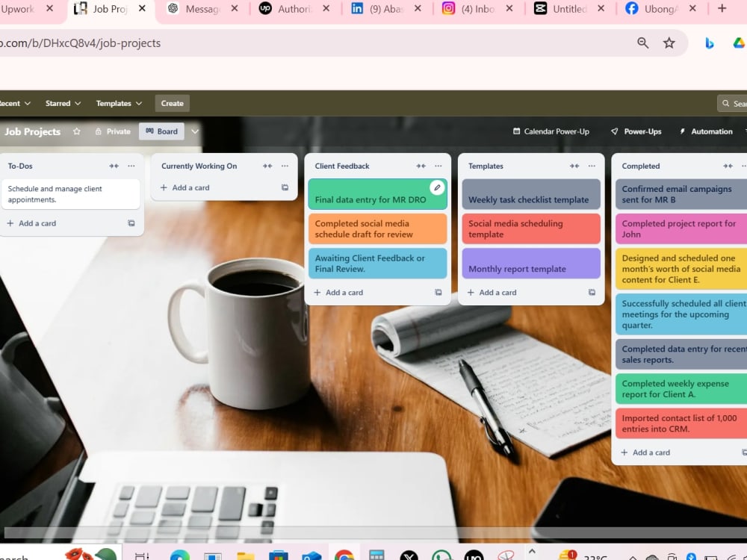
Task: Create card from template in Templates list
Action: [x=591, y=293]
